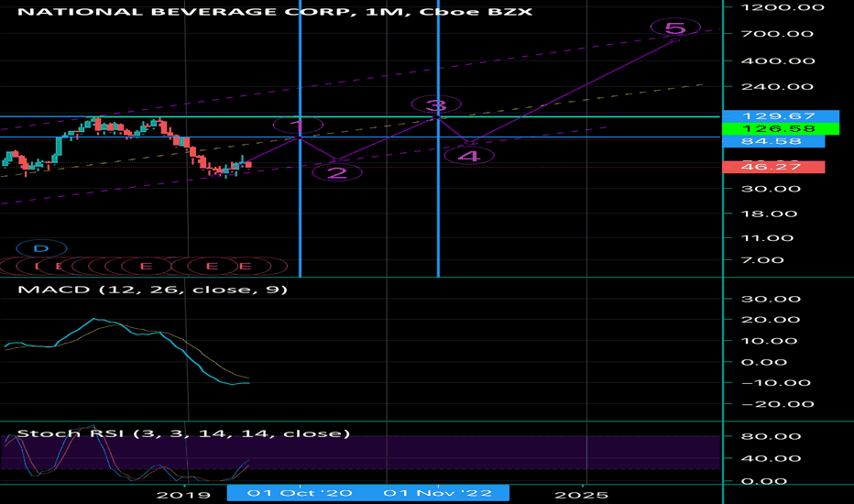Image resolution: width=854 pixels, height=504 pixels.
Task: Click the Stoch RSI (3, 3, 14, 14, close) legend
Action: [183, 433]
